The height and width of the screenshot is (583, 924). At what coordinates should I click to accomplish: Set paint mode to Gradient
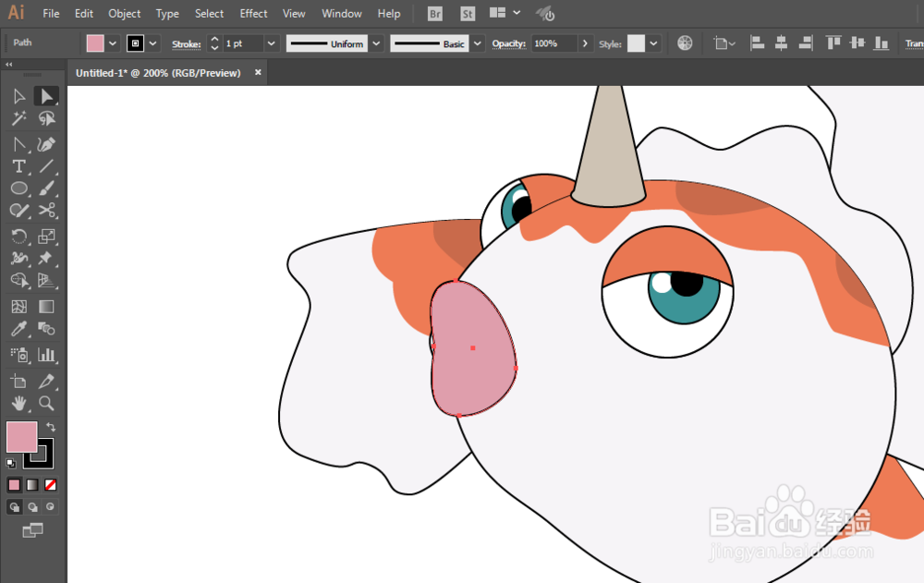pos(32,484)
